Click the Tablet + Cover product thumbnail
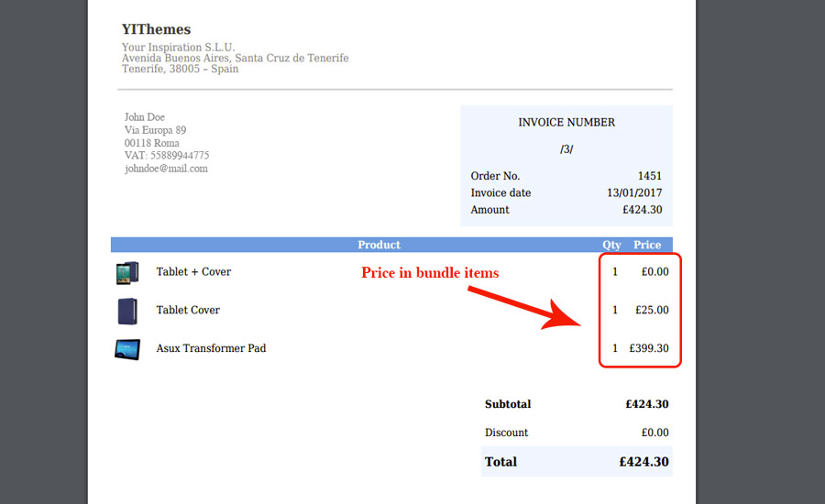The height and width of the screenshot is (504, 825). (127, 273)
